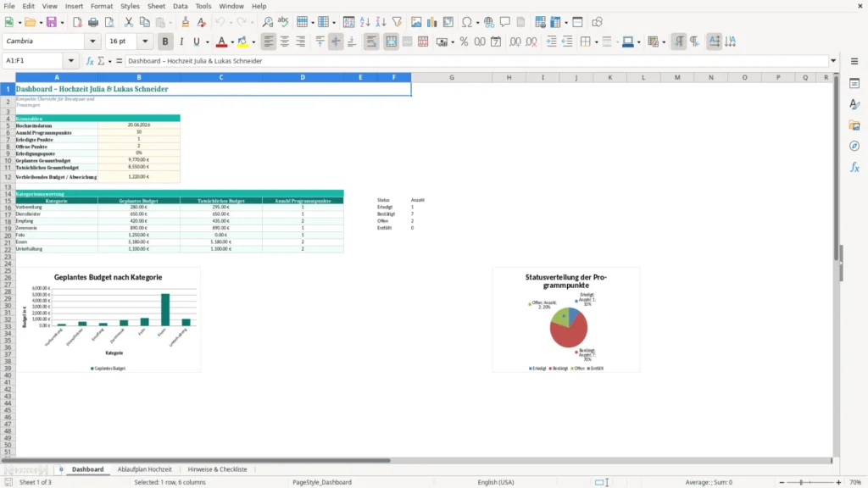This screenshot has height=488, width=868.
Task: Align cell text right
Action: point(301,42)
